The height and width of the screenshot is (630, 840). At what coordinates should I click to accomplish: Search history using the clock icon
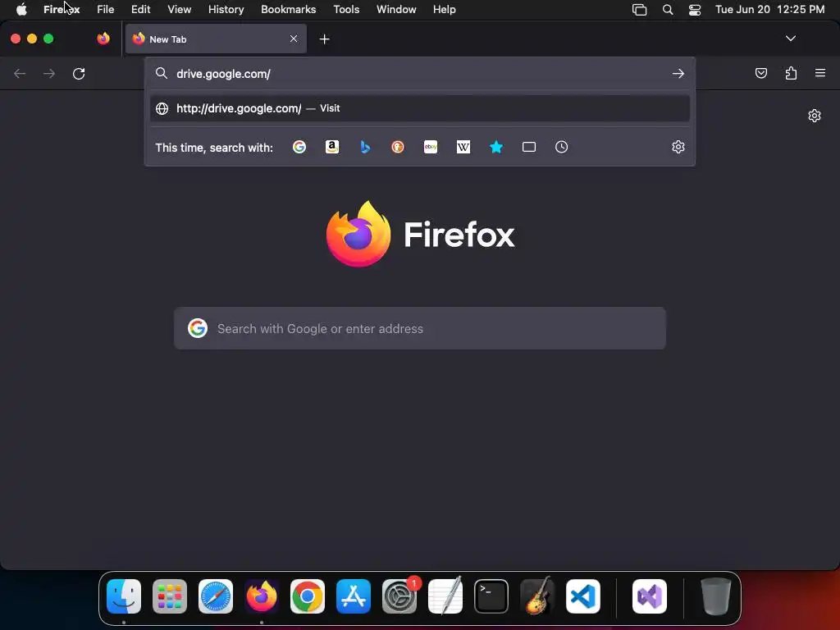561,147
